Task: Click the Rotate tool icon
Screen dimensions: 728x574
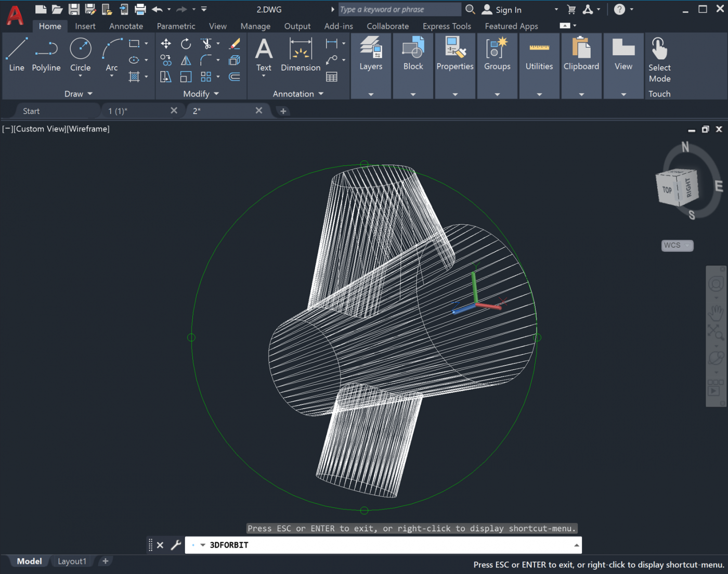Action: [x=186, y=44]
